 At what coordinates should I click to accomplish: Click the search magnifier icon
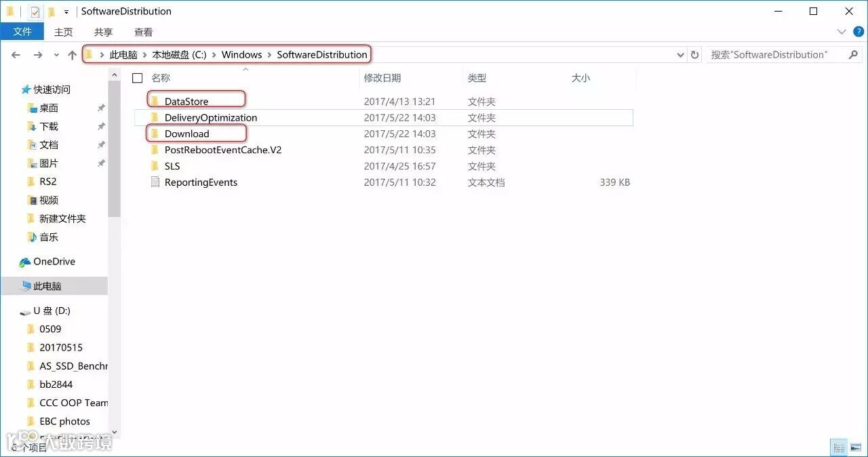(x=853, y=55)
